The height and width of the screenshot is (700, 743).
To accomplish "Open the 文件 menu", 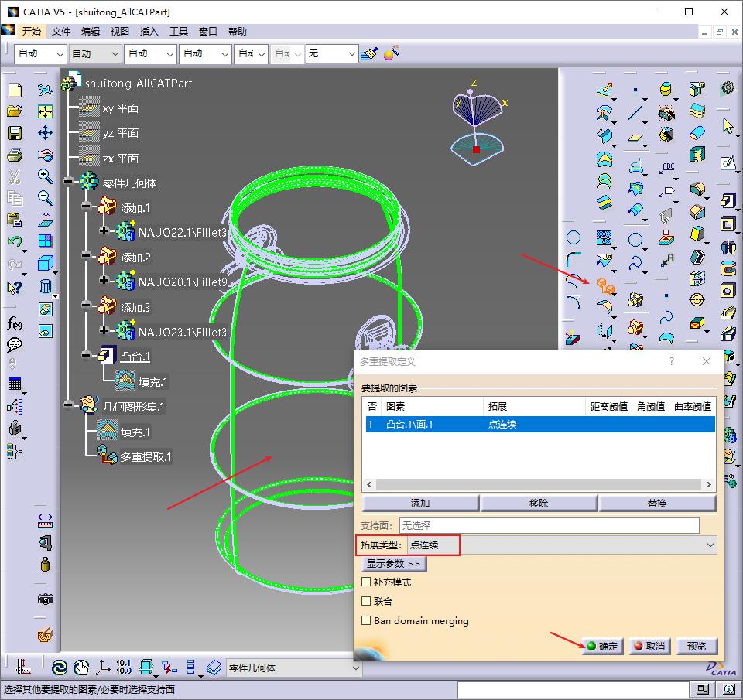I will 60,31.
